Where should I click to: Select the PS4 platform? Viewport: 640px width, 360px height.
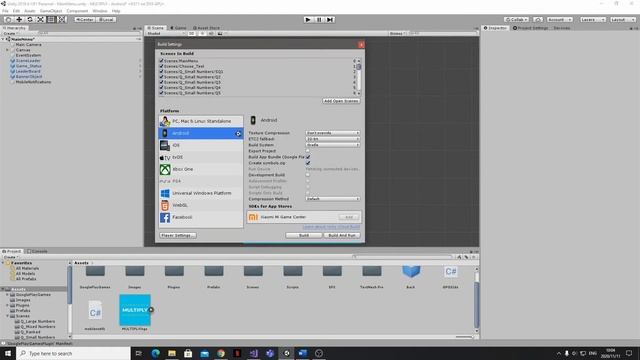click(x=201, y=181)
